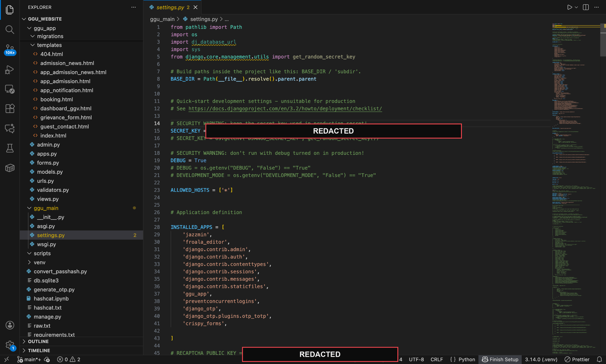Open the Run and Debug view

(10, 69)
